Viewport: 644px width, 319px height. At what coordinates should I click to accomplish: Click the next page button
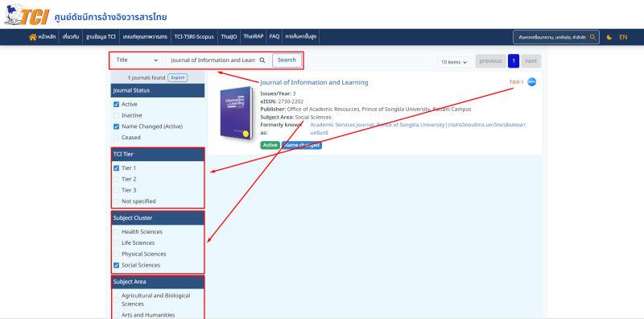[x=531, y=61]
